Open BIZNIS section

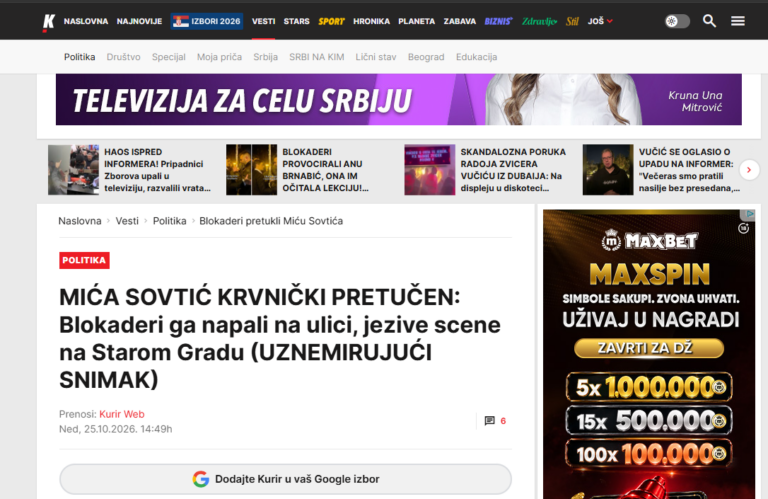pos(498,21)
